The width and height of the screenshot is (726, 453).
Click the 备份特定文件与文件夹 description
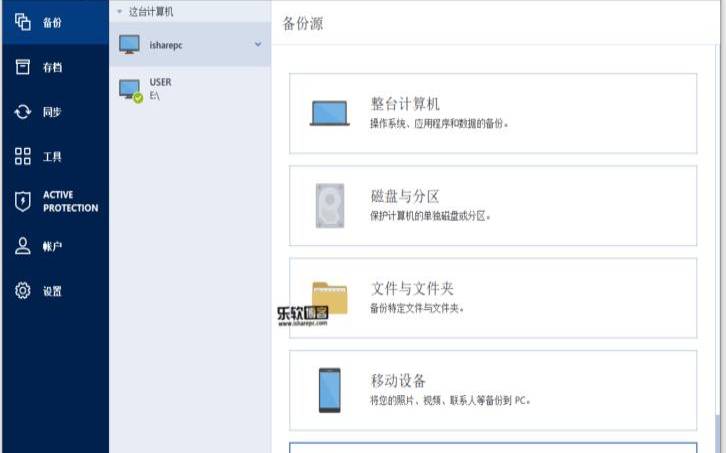coord(417,308)
